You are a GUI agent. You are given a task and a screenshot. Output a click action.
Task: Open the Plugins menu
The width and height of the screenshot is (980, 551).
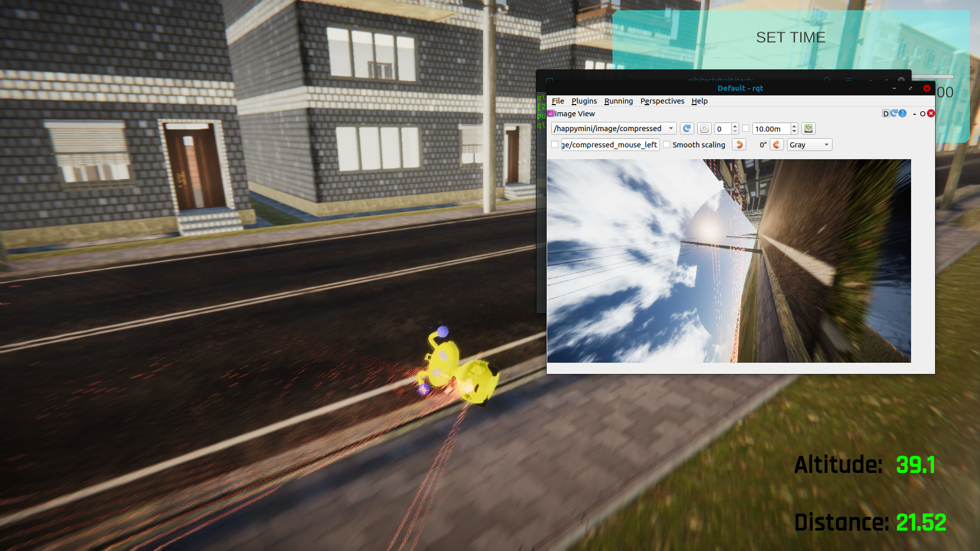584,101
